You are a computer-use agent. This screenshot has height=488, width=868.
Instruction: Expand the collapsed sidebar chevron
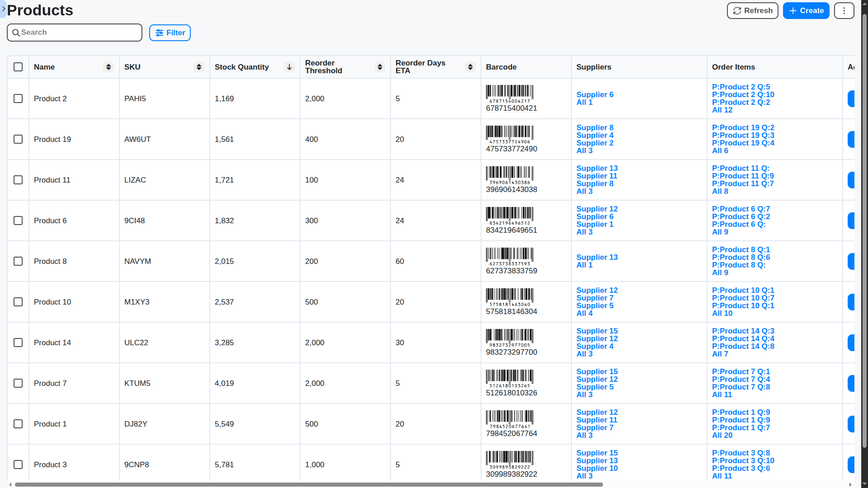pyautogui.click(x=4, y=9)
